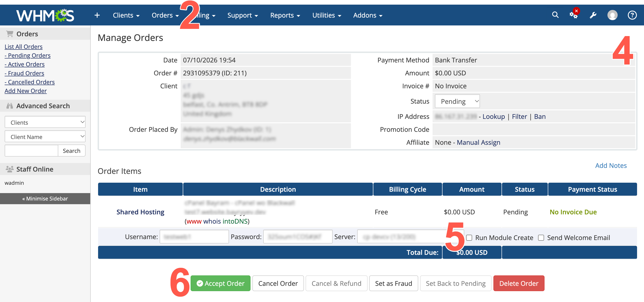The image size is (644, 302).
Task: Expand the Support menu
Action: point(242,15)
